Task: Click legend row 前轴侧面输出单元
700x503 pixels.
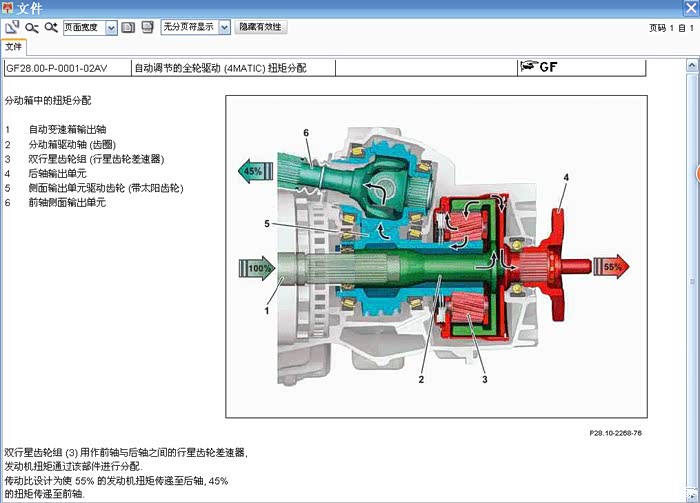Action: coord(56,203)
